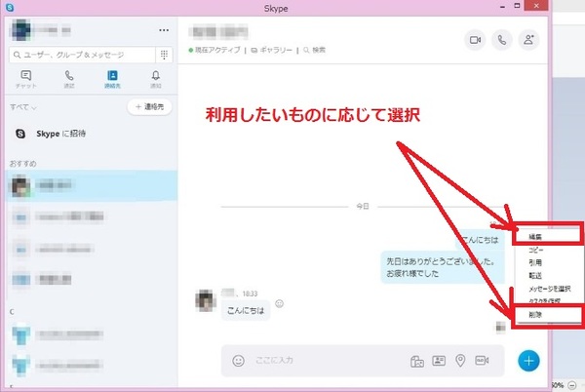
Task: Switch to the チャット tab
Action: (x=25, y=79)
